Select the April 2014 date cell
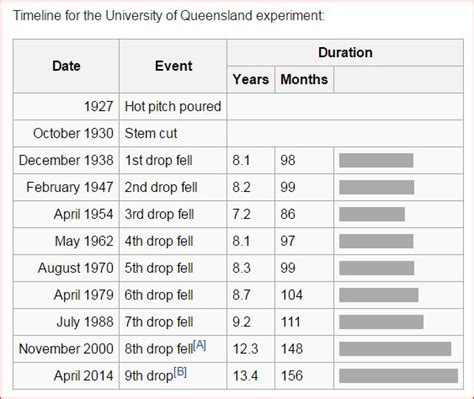Screen dimensions: 474x399 pos(66,376)
